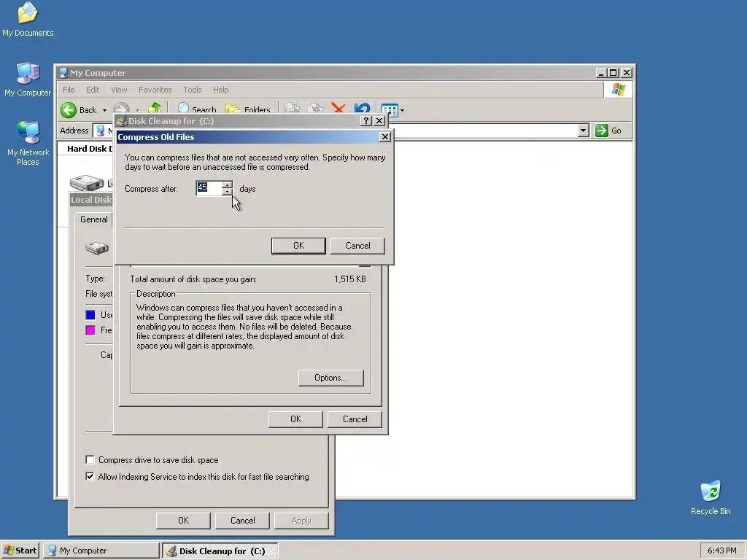The width and height of the screenshot is (747, 560).
Task: Click OK in Disk Cleanup dialog
Action: pyautogui.click(x=295, y=419)
